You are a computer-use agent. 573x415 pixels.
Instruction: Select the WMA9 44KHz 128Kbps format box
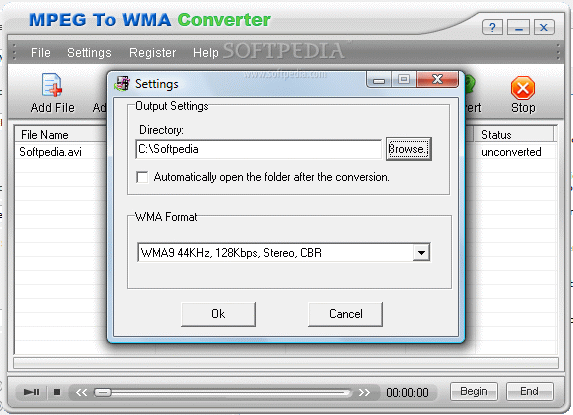(284, 252)
